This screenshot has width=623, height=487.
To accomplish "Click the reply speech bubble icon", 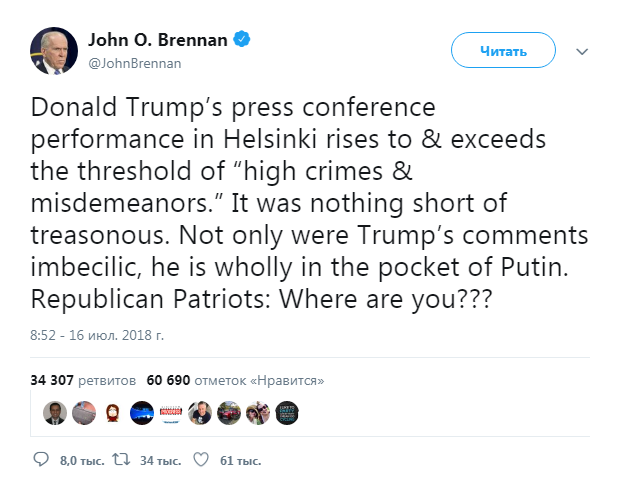I will [40, 460].
